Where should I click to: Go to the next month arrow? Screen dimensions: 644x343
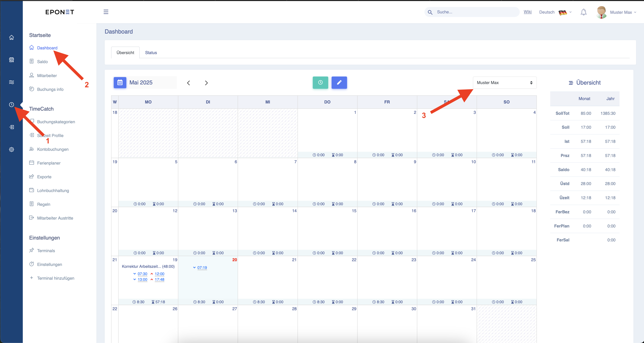(x=206, y=83)
